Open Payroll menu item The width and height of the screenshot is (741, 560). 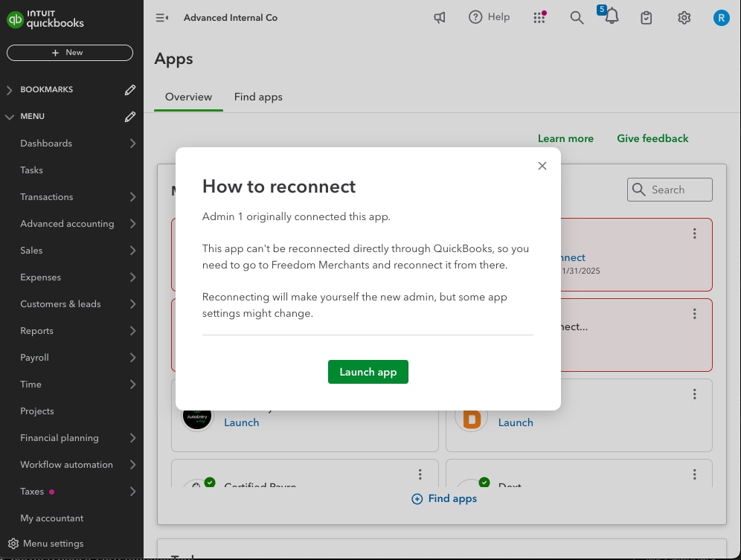coord(34,358)
